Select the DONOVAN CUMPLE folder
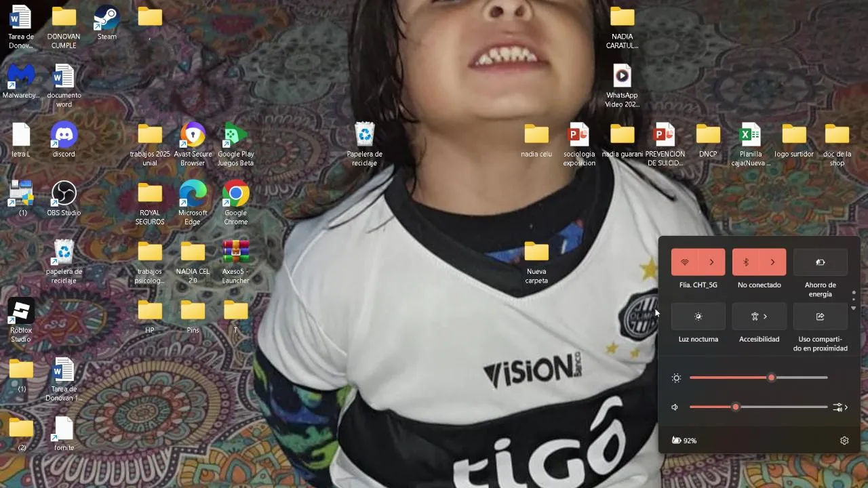The width and height of the screenshot is (868, 488). point(64,27)
